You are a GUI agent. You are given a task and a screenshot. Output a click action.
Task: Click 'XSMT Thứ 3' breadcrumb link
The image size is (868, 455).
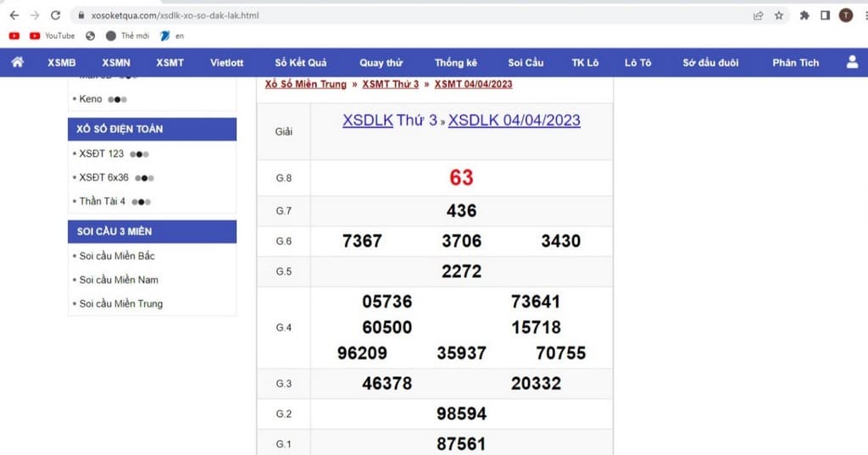(390, 84)
